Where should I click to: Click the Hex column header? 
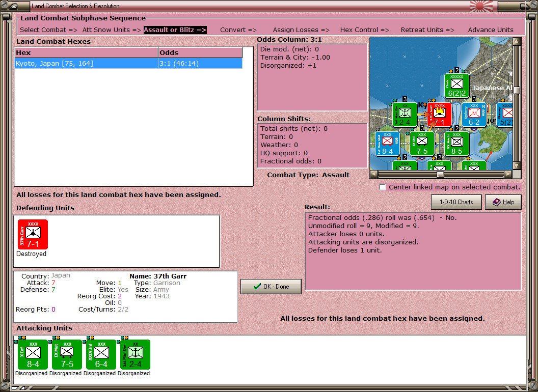(x=86, y=53)
